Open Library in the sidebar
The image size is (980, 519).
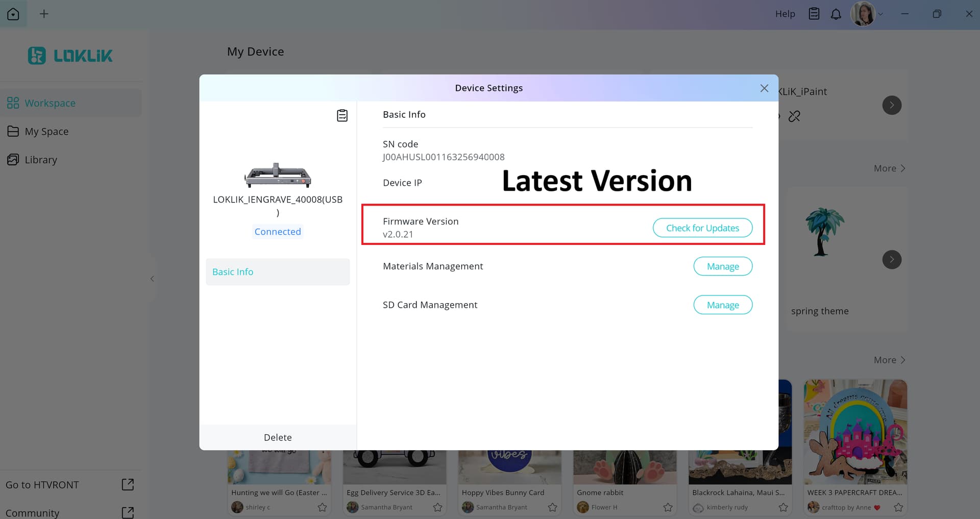click(41, 160)
